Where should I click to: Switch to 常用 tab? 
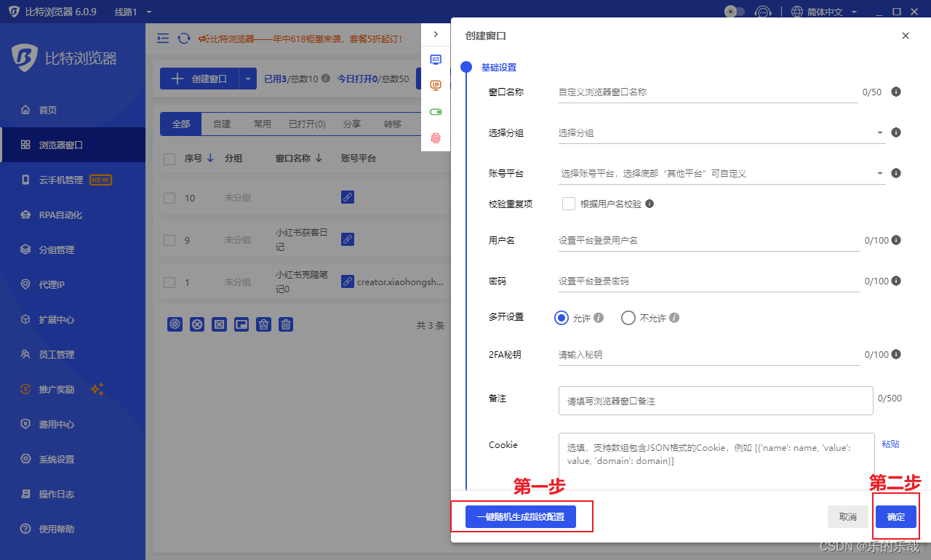pyautogui.click(x=263, y=124)
